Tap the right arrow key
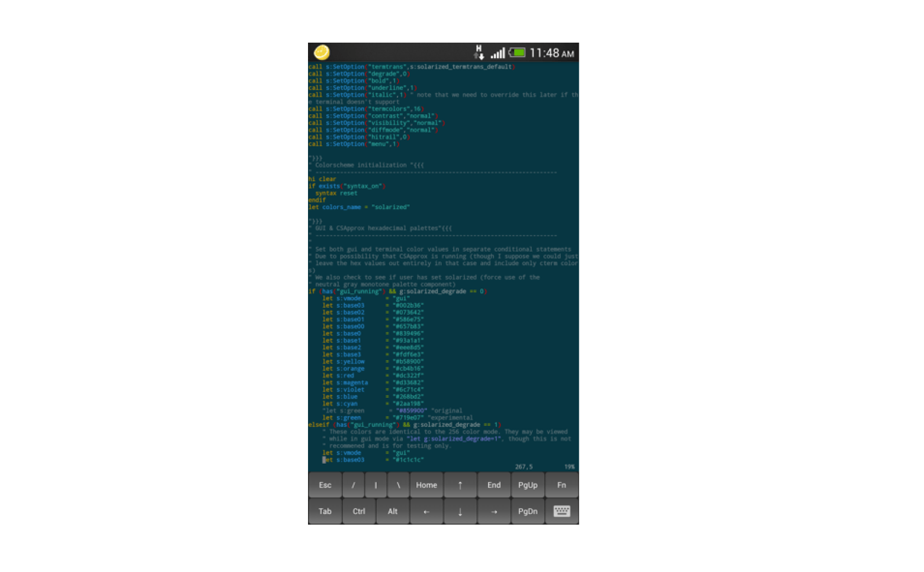 493,511
